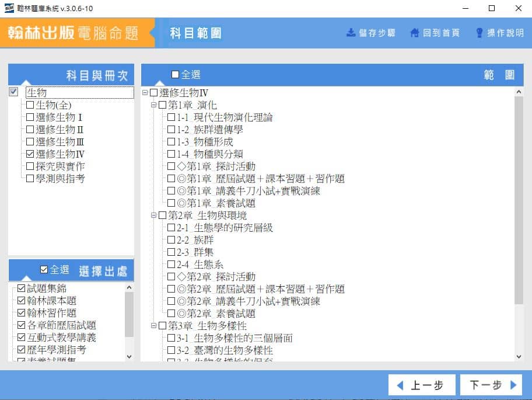The height and width of the screenshot is (400, 532).
Task: Click source list scrollbar down arrow
Action: [x=129, y=357]
